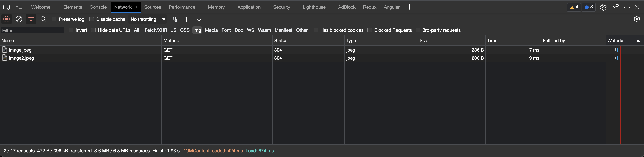Stop recording network log
This screenshot has height=157, width=644.
point(7,19)
